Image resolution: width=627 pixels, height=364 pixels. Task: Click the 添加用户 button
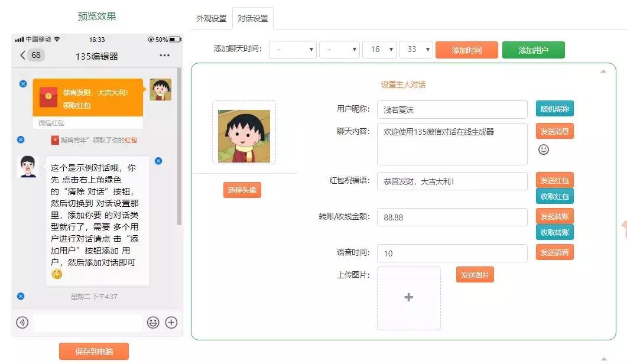point(532,50)
